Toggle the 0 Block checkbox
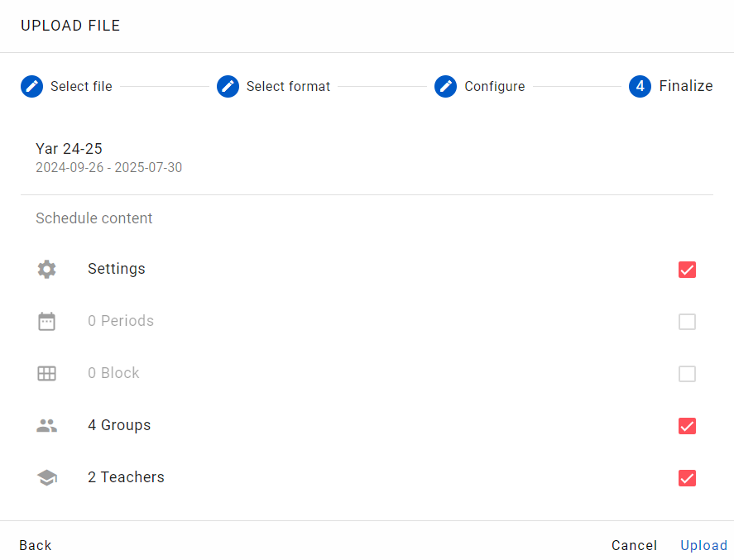The width and height of the screenshot is (734, 560). click(x=687, y=373)
